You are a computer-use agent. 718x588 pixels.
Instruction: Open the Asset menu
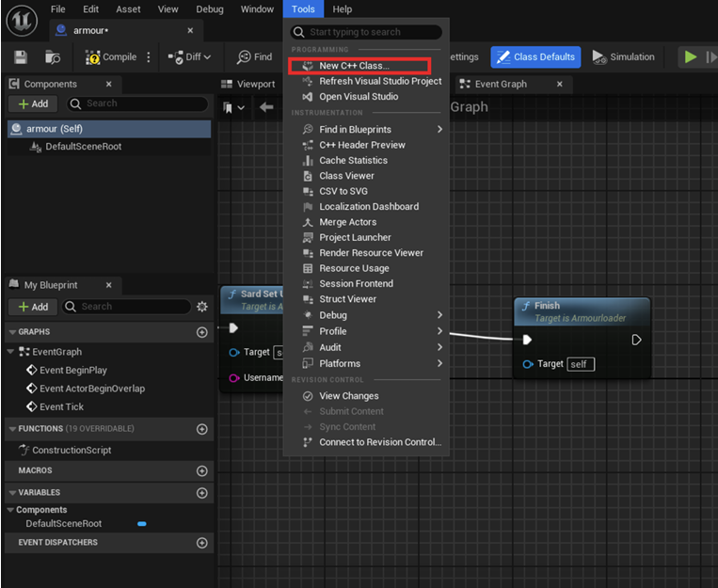pyautogui.click(x=128, y=9)
